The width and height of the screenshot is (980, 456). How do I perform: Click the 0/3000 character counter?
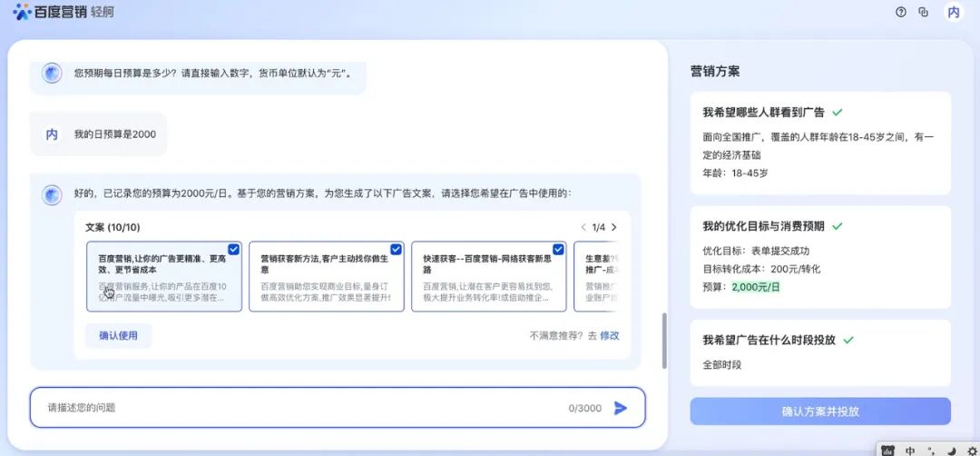pyautogui.click(x=585, y=409)
